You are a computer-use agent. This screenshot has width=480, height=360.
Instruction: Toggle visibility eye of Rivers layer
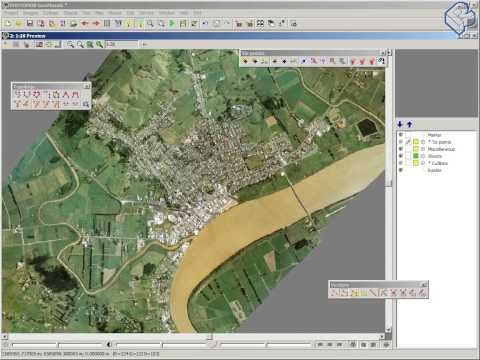[x=401, y=156]
